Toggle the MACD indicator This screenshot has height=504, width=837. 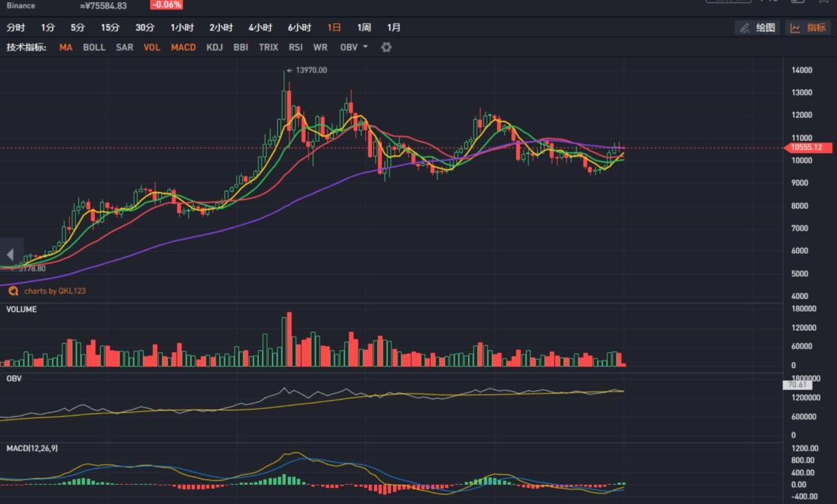tap(183, 47)
